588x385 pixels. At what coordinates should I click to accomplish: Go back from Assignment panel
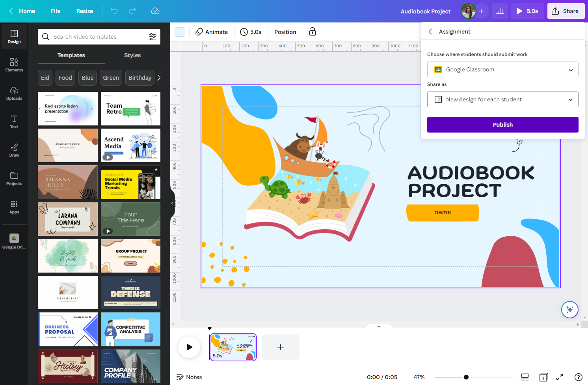click(430, 32)
